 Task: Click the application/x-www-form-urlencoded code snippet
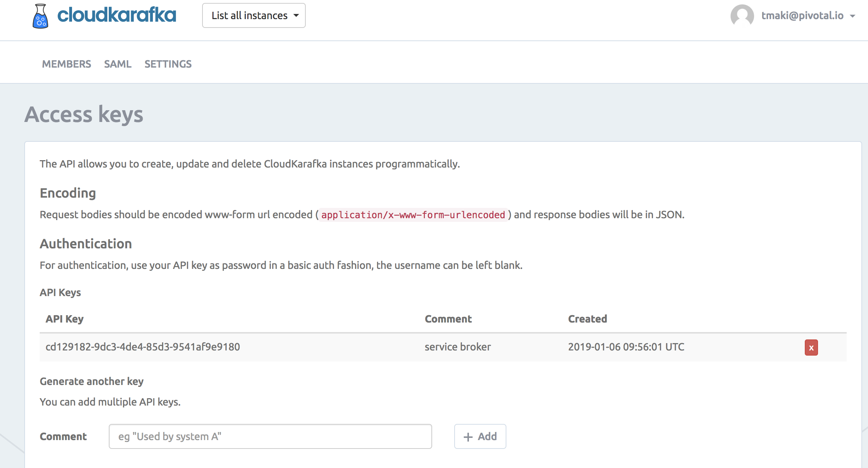413,215
